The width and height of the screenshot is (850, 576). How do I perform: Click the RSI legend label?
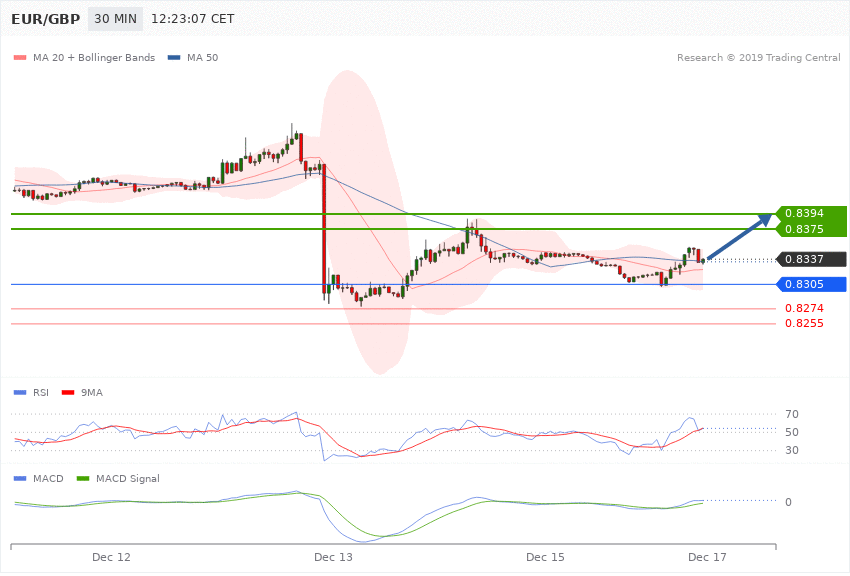pyautogui.click(x=41, y=392)
